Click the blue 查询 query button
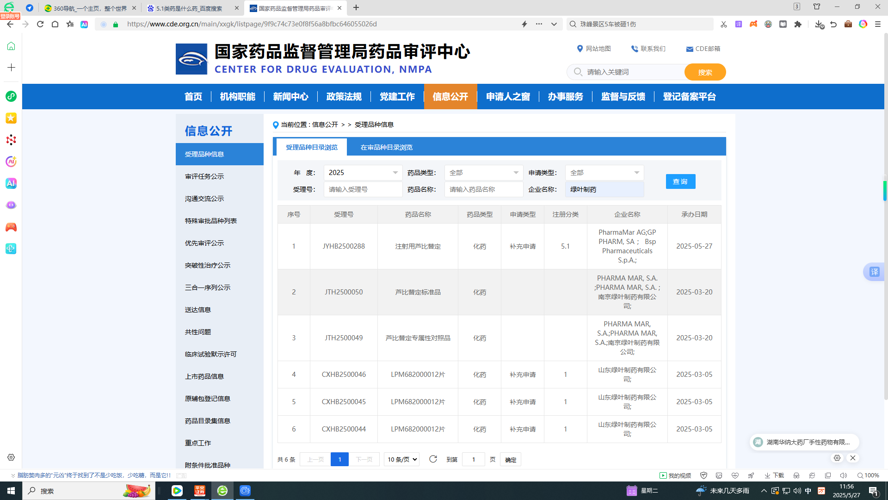The height and width of the screenshot is (500, 888). coord(680,182)
